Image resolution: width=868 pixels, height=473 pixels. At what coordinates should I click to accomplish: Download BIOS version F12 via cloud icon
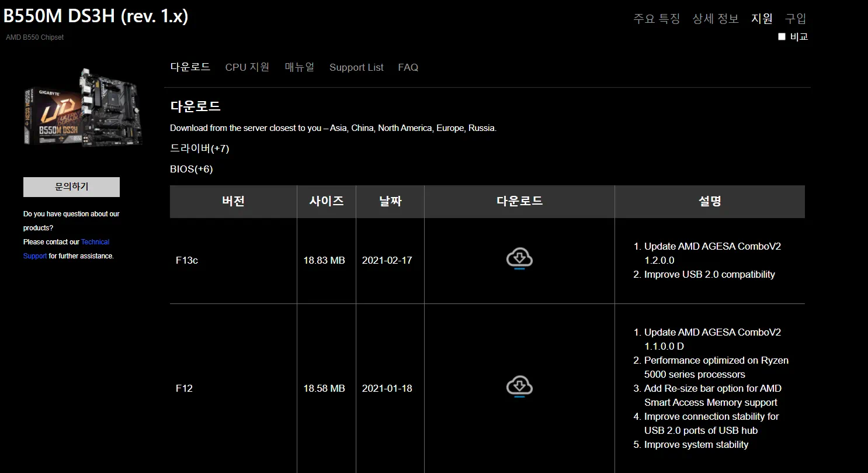(x=519, y=387)
